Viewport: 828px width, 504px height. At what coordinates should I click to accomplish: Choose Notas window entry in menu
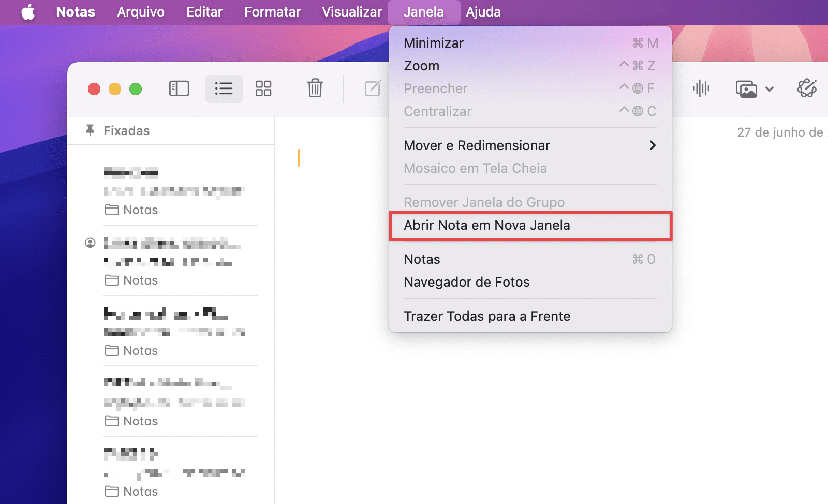click(x=530, y=259)
